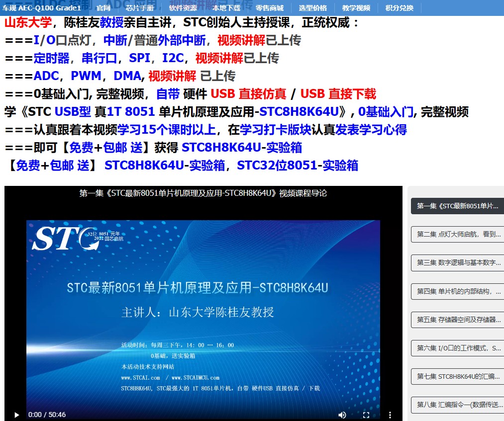Select episode 第七集 STC8H8K64U的汇编
This screenshot has height=421, width=504.
(x=458, y=376)
